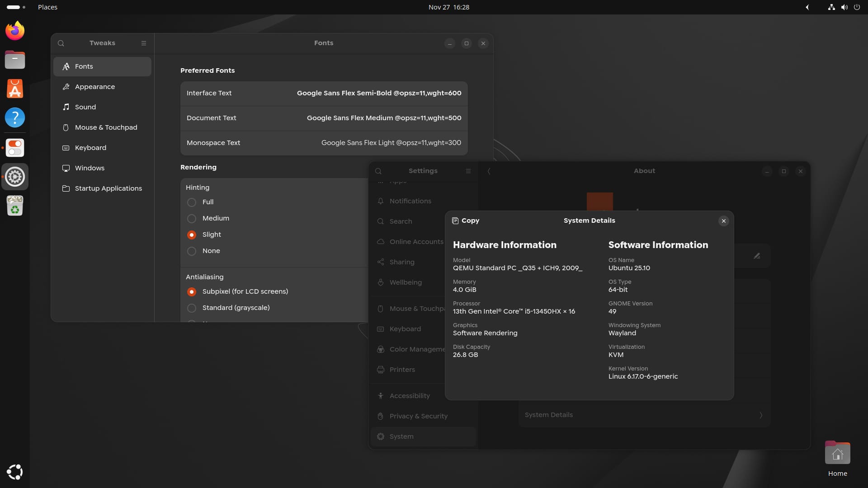The height and width of the screenshot is (488, 868).
Task: Open the Places menu
Action: [47, 7]
